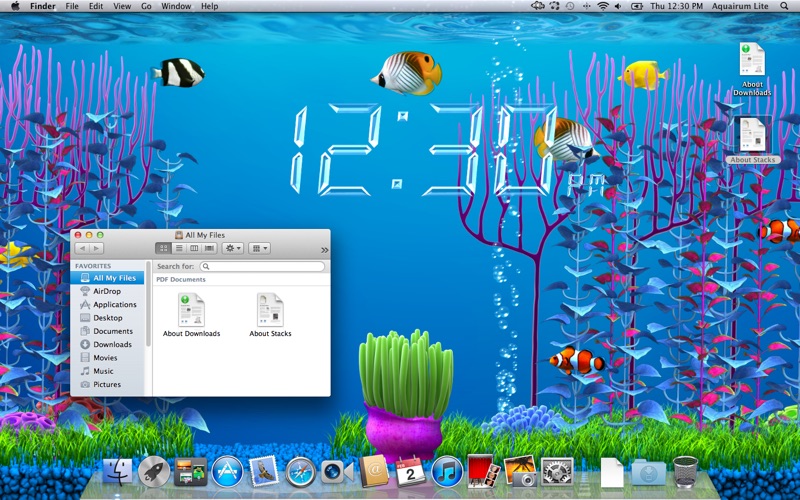Open the Arrange items dropdown
Viewport: 800px width, 500px height.
(259, 248)
